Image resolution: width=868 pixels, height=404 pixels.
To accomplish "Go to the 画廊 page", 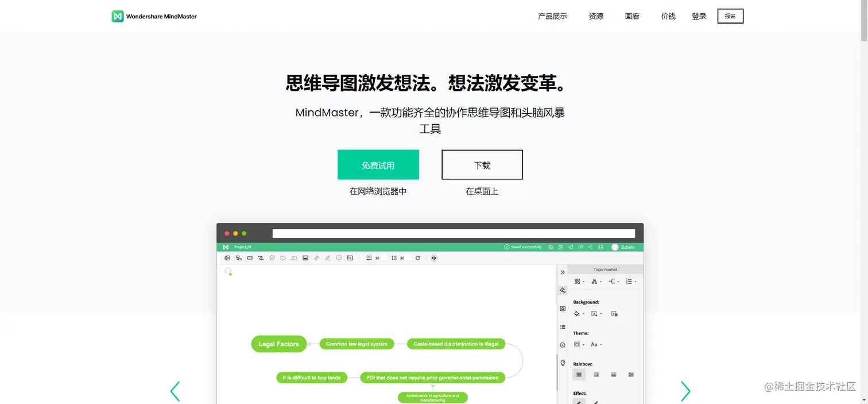I will click(x=632, y=16).
